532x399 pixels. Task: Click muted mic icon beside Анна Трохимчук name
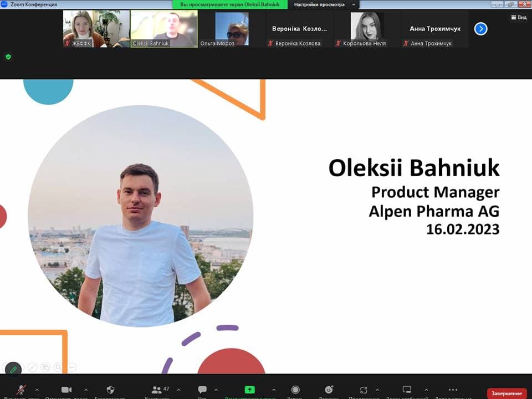click(x=406, y=43)
